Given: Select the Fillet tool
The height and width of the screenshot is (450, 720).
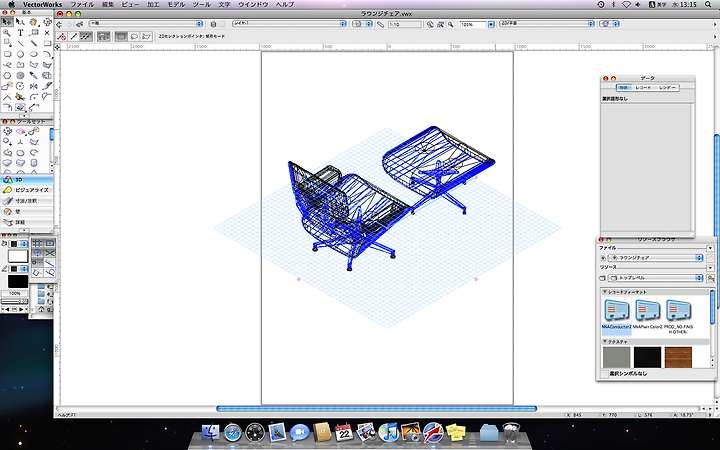Looking at the screenshot, I should coord(34,97).
